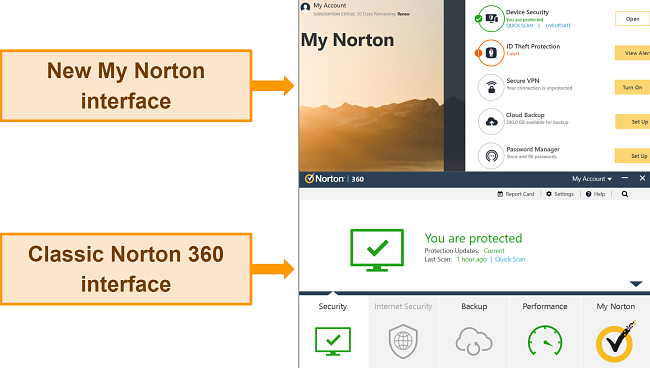Click the Help text link
This screenshot has width=650, height=368.
pyautogui.click(x=599, y=194)
